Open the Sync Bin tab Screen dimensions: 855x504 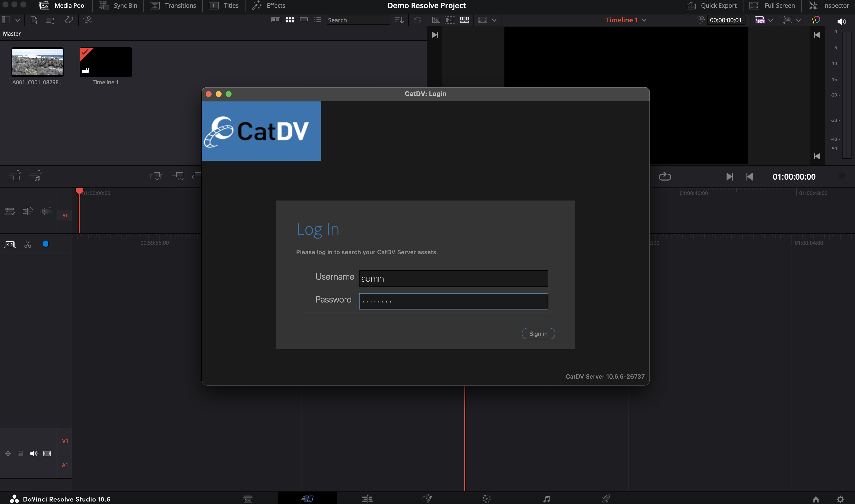coord(118,5)
